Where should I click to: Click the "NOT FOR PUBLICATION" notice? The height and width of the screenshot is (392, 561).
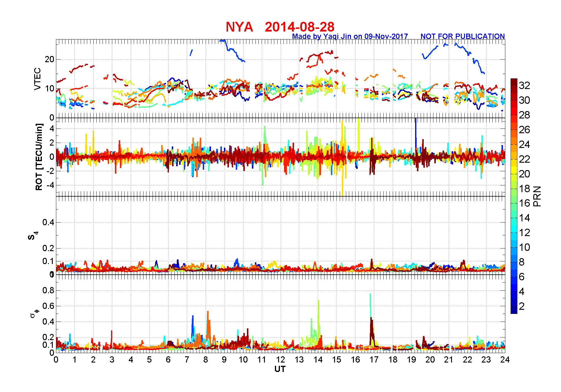pos(463,36)
